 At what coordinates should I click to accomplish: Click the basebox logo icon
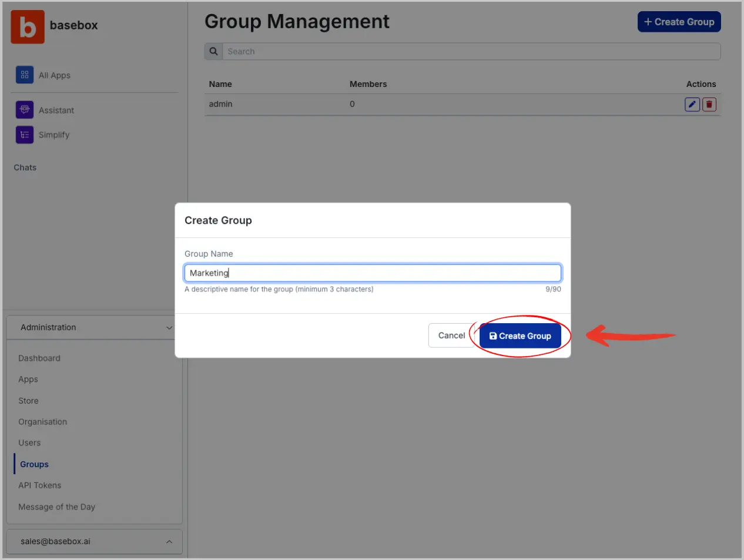[x=28, y=27]
